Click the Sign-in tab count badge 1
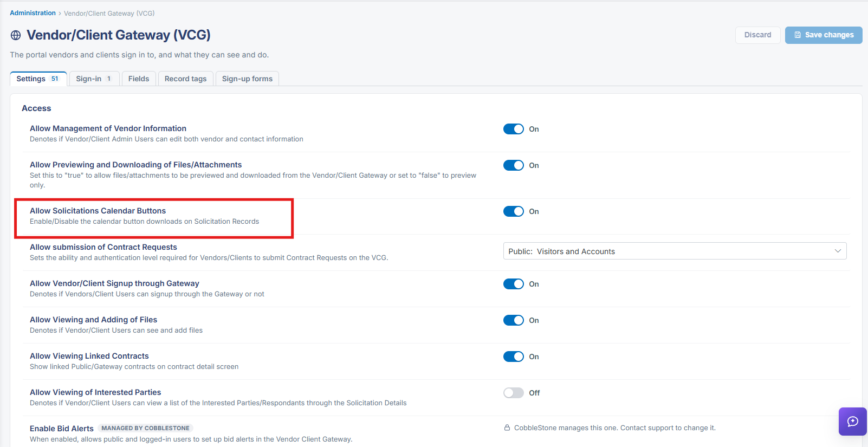Image resolution: width=868 pixels, height=447 pixels. pos(109,79)
